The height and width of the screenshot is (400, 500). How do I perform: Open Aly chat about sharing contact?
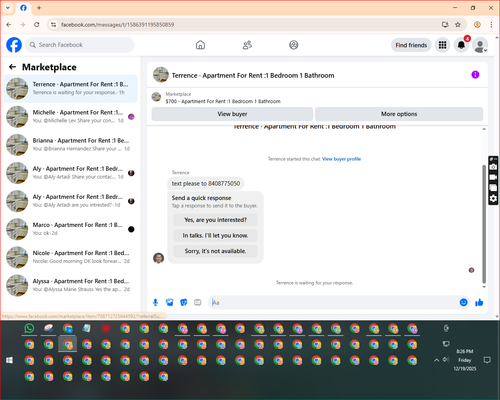(70, 173)
